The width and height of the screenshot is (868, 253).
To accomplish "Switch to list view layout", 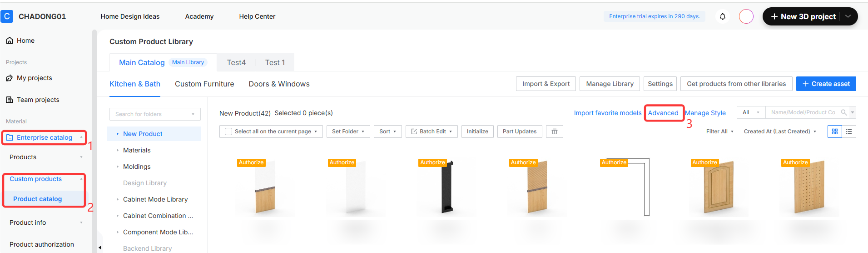I will click(849, 132).
